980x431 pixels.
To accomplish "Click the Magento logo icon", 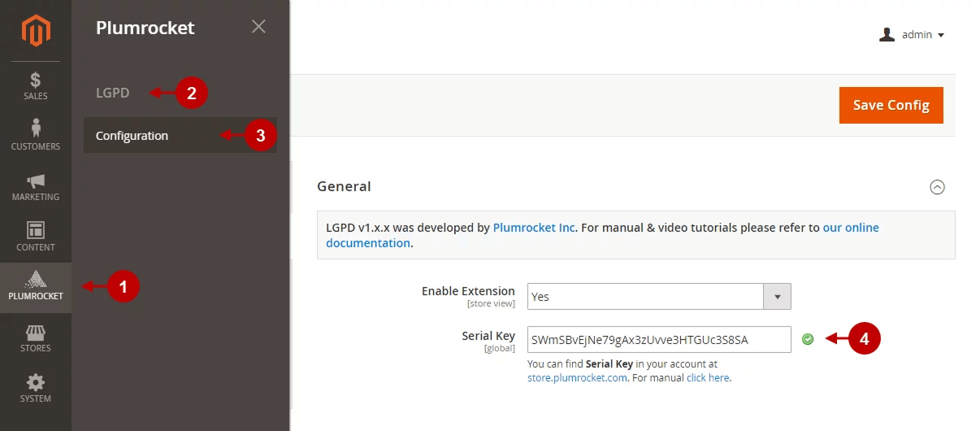I will (36, 31).
